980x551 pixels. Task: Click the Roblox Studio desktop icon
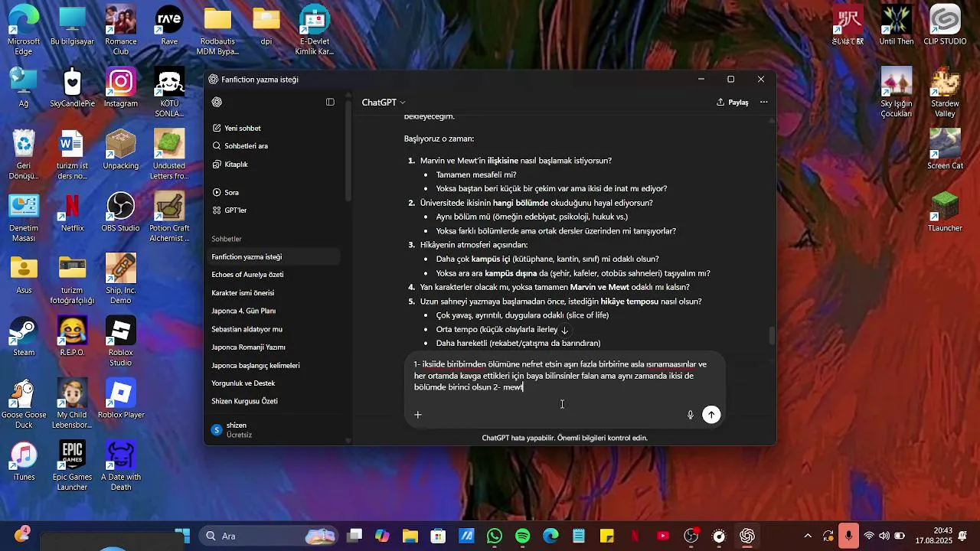point(121,341)
